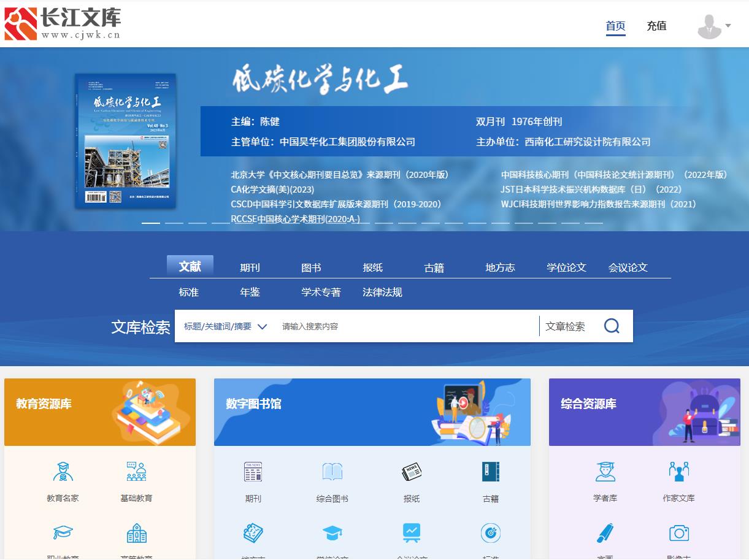Select the first highlighted carousel indicator dash
Viewport: 749px width, 560px height.
coord(151,223)
